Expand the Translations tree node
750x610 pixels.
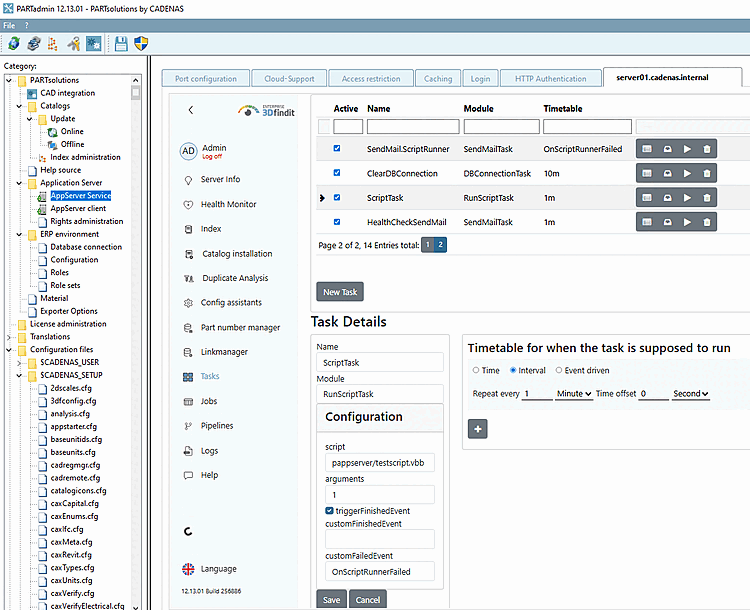point(9,337)
